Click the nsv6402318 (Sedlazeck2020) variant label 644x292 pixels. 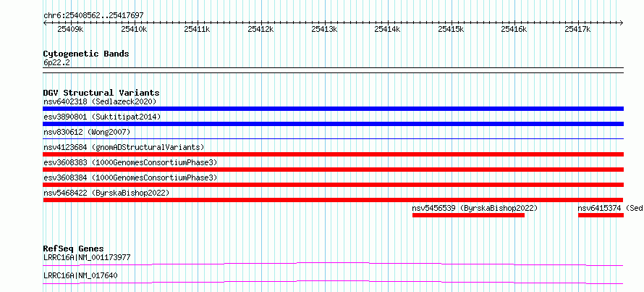[x=100, y=101]
